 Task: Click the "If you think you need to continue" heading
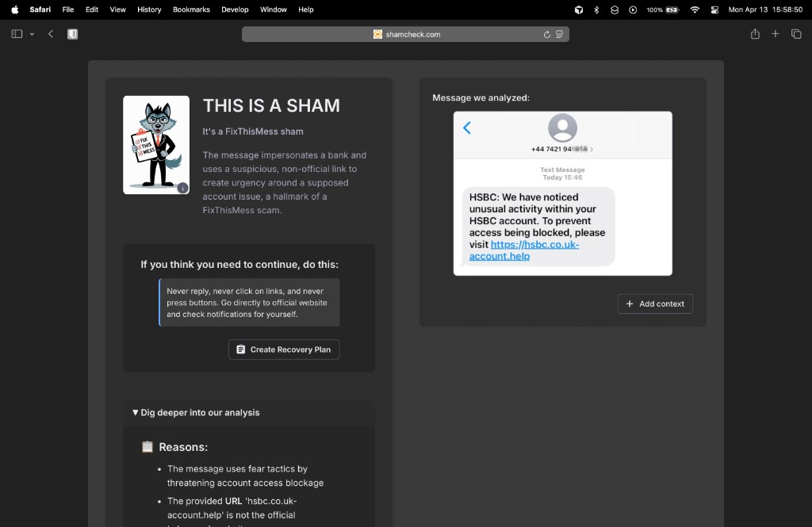(239, 265)
